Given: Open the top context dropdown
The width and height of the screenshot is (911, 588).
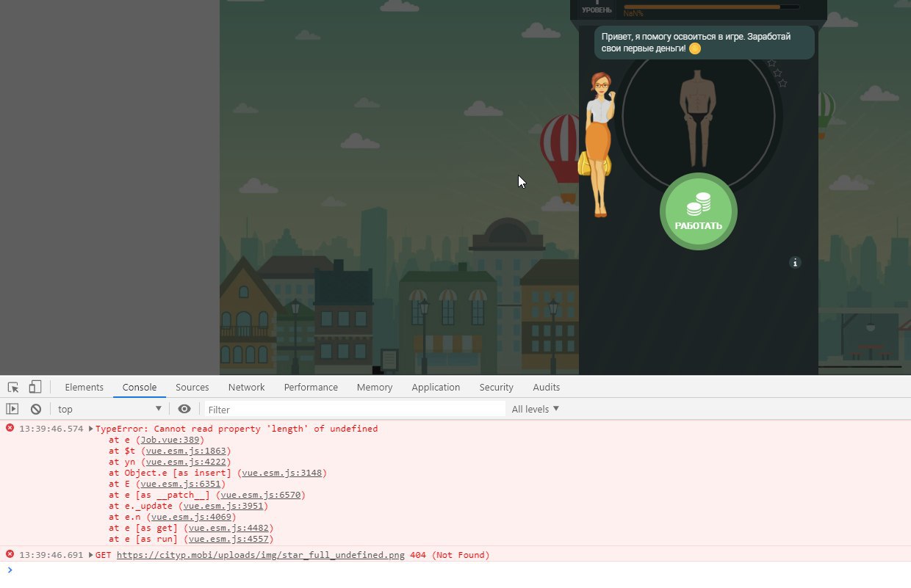Looking at the screenshot, I should (109, 409).
